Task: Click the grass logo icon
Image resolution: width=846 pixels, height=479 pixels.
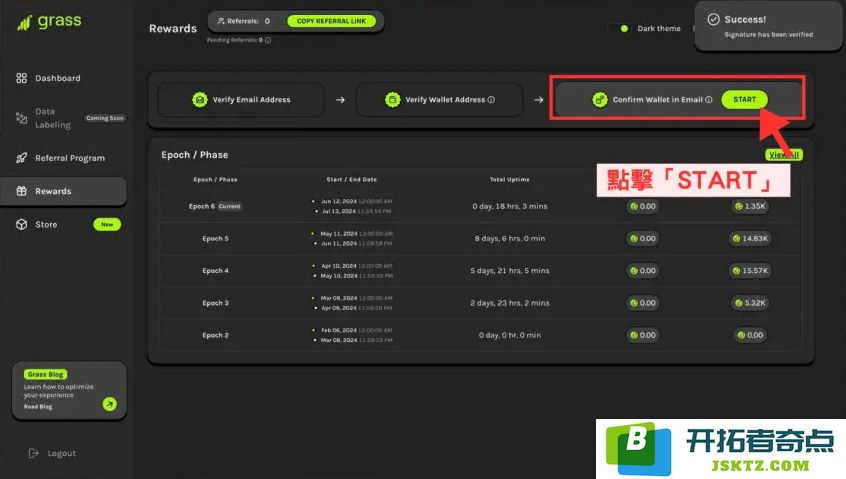Action: pos(24,23)
